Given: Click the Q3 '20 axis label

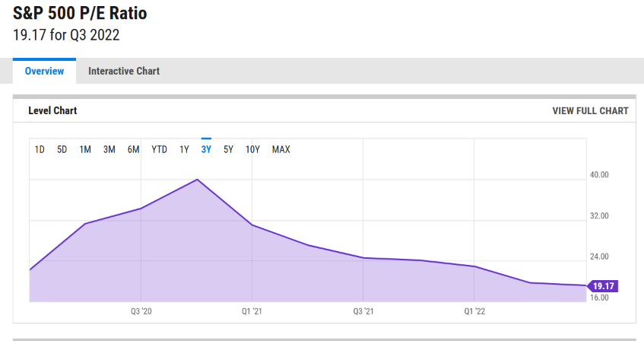Looking at the screenshot, I should (141, 311).
